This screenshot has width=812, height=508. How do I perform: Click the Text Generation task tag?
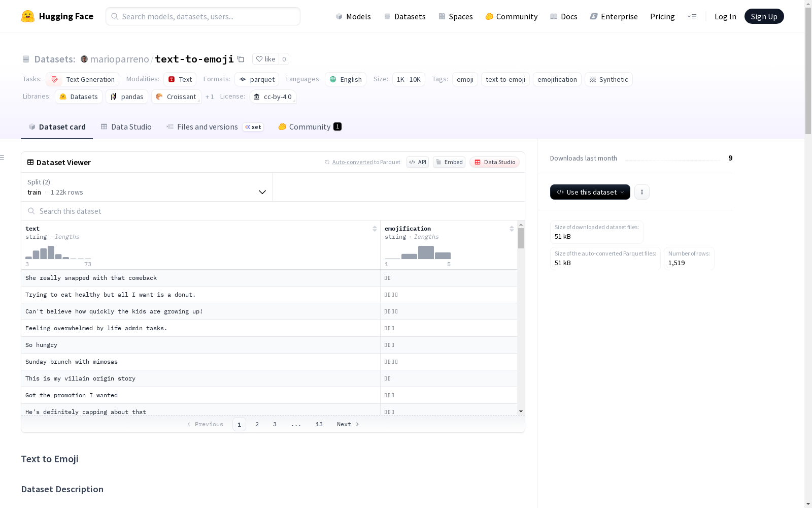[82, 79]
